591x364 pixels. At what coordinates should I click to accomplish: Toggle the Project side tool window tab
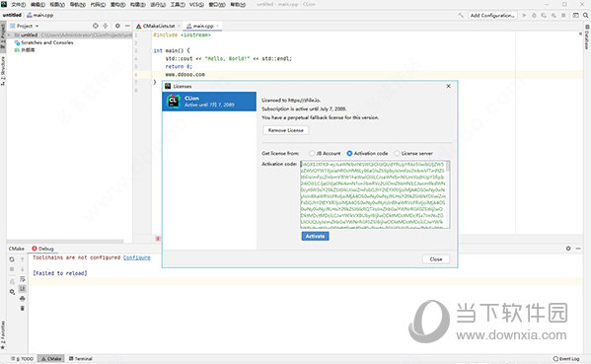(x=3, y=36)
